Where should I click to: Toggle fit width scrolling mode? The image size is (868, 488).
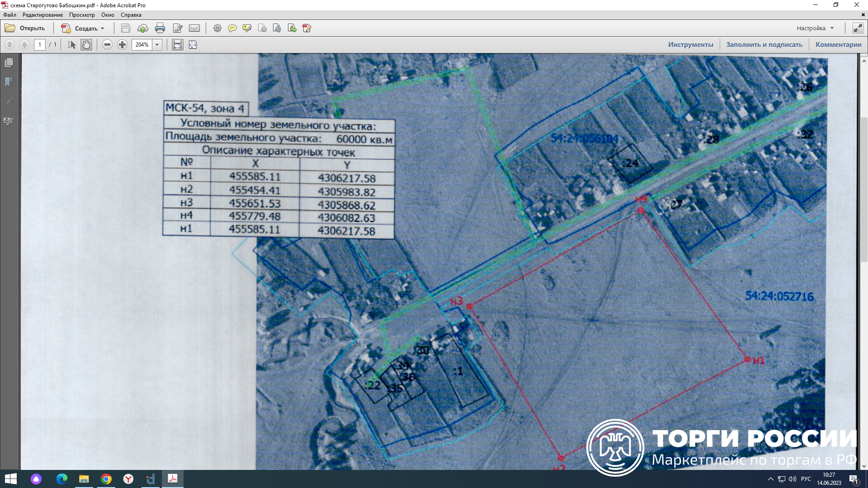[x=178, y=44]
